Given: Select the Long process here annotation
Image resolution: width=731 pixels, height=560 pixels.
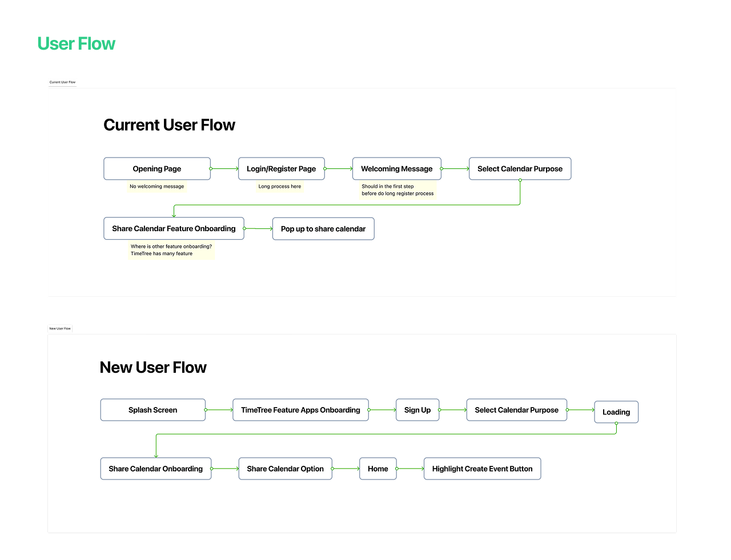Looking at the screenshot, I should [x=280, y=187].
